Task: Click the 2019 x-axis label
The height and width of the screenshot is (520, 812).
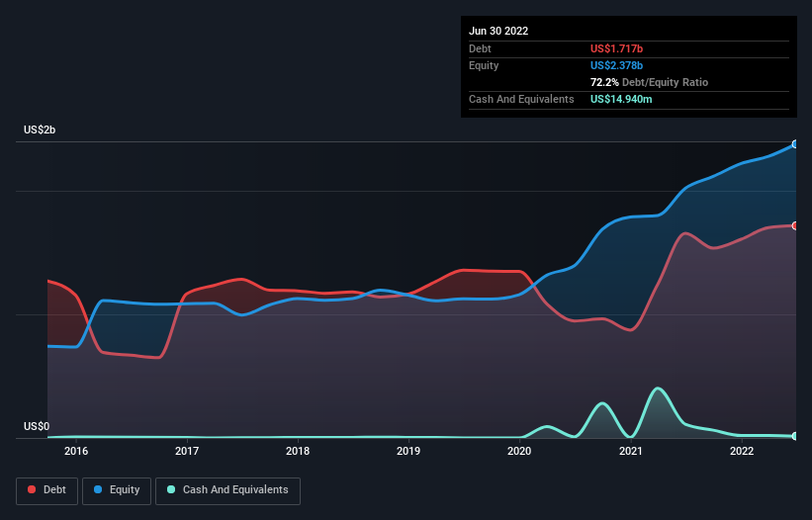Action: click(x=408, y=451)
